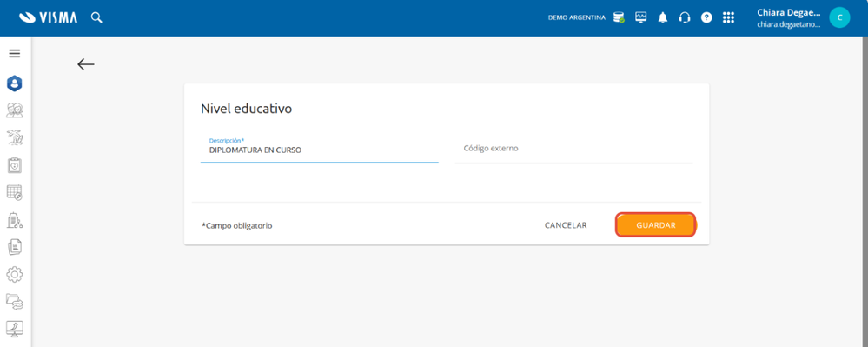The image size is (868, 347).
Task: Open the system monitor screen icon
Action: [641, 17]
